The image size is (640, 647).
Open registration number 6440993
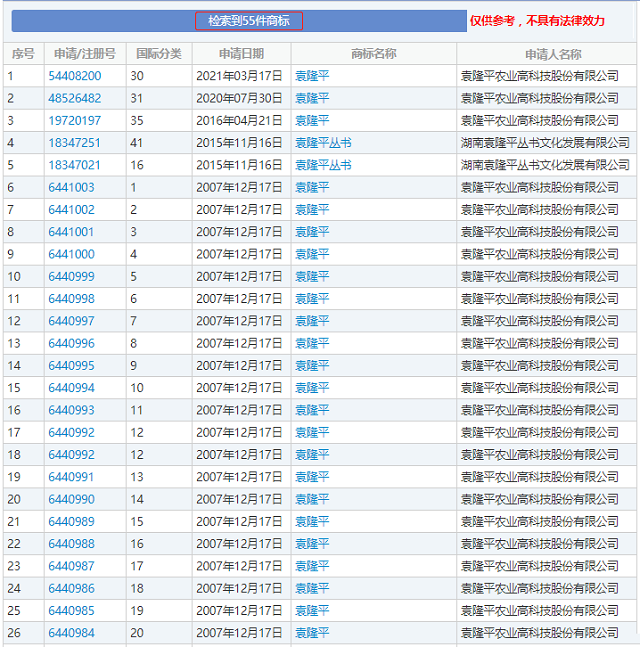(71, 410)
